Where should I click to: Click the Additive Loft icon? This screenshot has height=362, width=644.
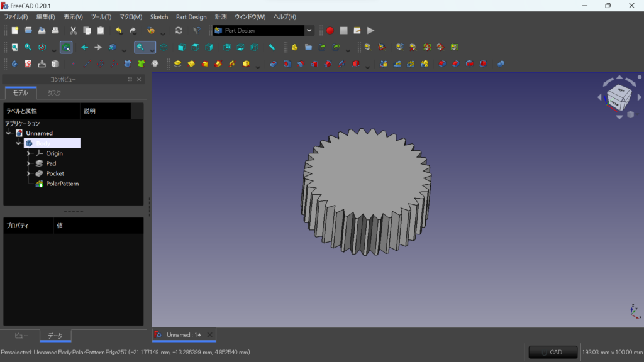(x=205, y=63)
